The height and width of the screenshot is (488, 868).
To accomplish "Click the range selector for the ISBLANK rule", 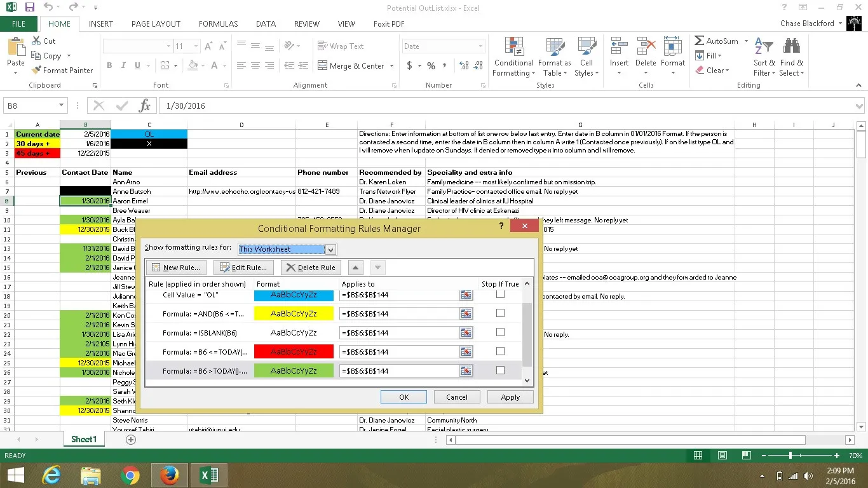I will [x=466, y=332].
